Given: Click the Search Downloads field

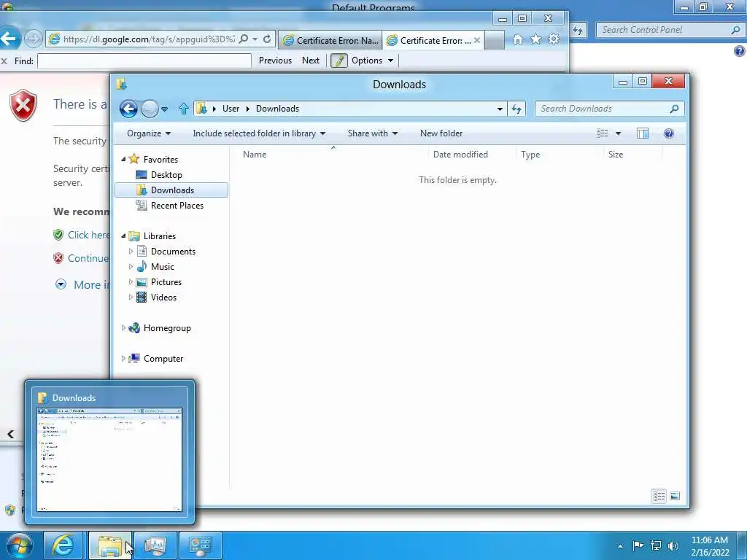Looking at the screenshot, I should (x=609, y=109).
